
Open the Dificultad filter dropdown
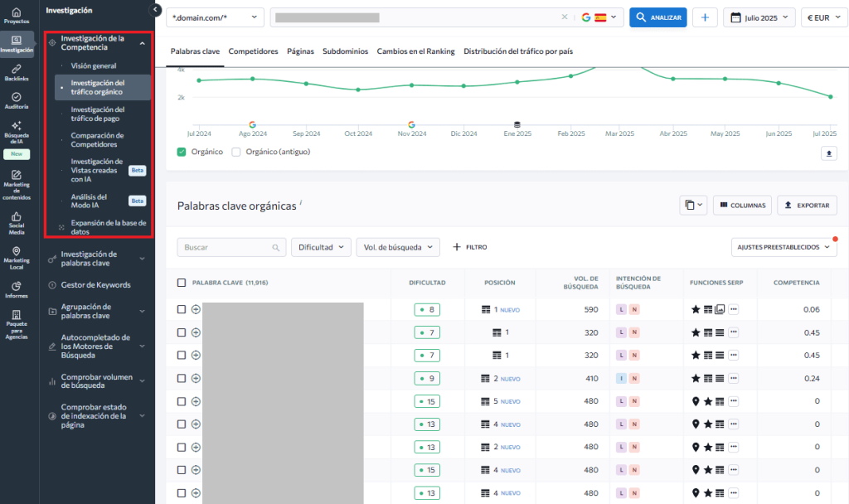321,247
